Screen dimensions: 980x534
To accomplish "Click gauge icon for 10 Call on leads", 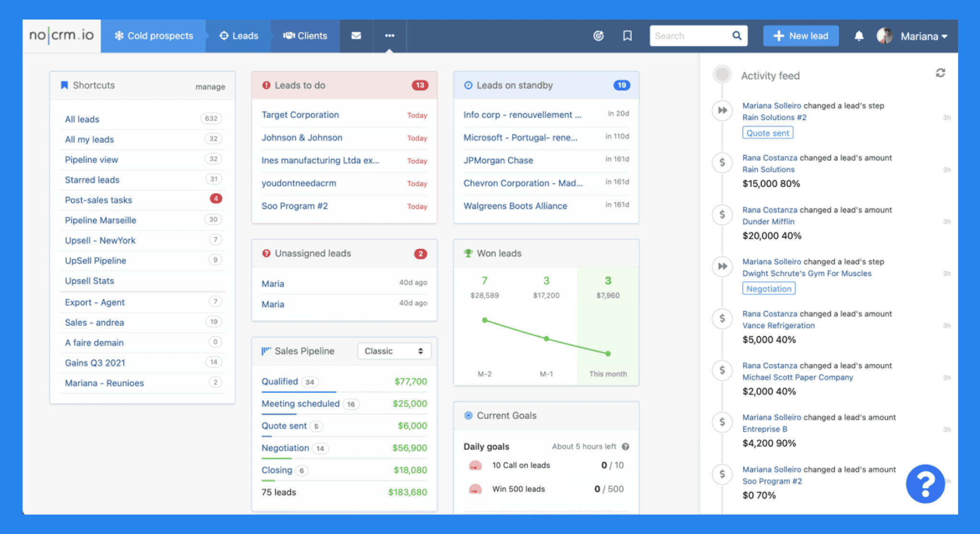I will pos(475,465).
